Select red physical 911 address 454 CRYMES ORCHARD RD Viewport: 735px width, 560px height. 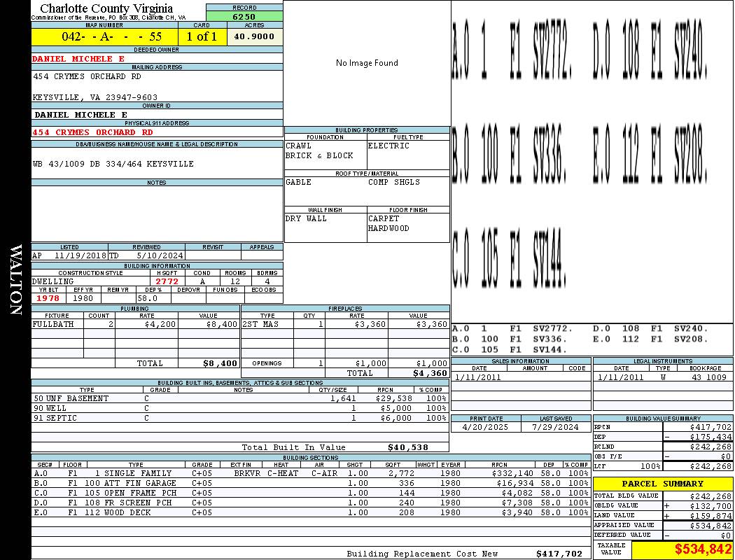click(x=92, y=132)
